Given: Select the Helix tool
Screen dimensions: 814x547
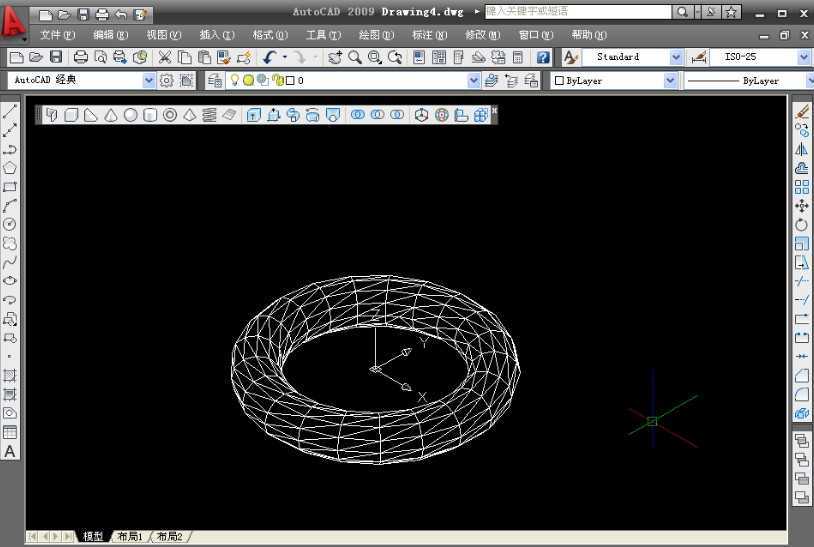Looking at the screenshot, I should (x=209, y=115).
